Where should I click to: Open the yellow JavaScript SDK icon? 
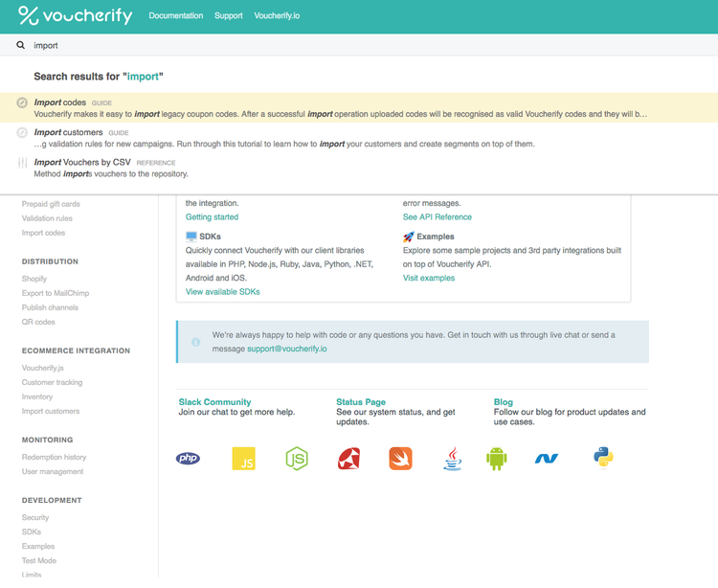(243, 459)
